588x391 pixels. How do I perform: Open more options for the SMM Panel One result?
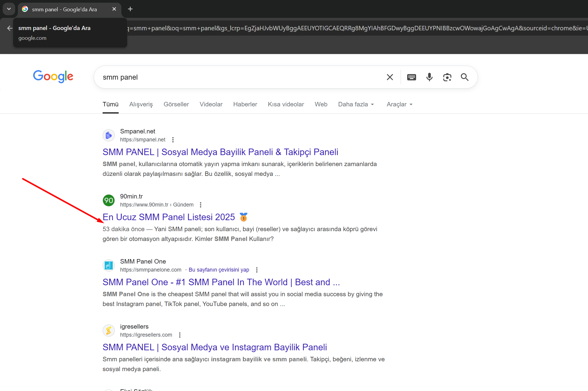(x=257, y=270)
